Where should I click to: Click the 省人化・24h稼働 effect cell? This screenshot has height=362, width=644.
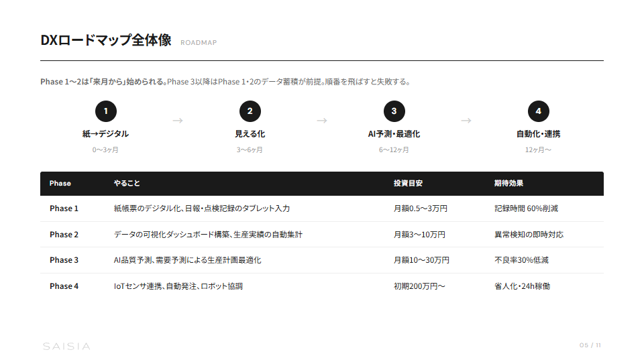coord(522,286)
